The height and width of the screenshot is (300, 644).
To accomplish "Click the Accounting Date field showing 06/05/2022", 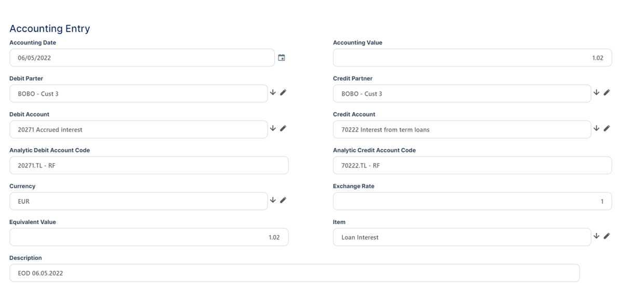I will point(141,58).
